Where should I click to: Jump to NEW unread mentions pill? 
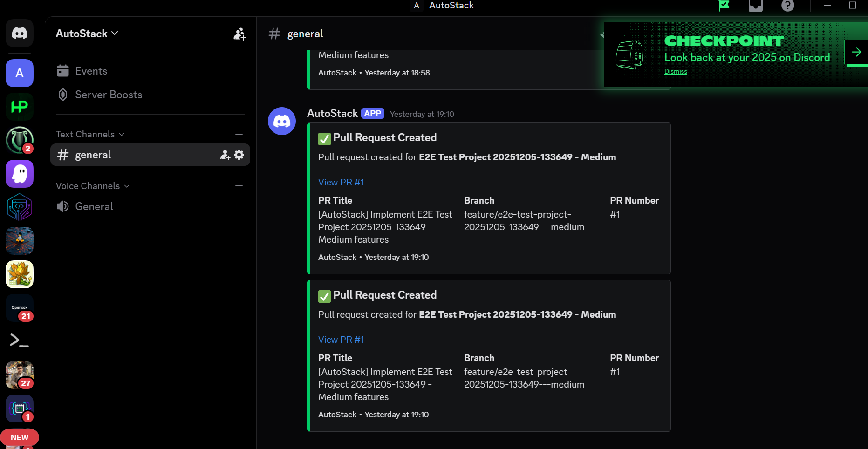click(x=20, y=437)
